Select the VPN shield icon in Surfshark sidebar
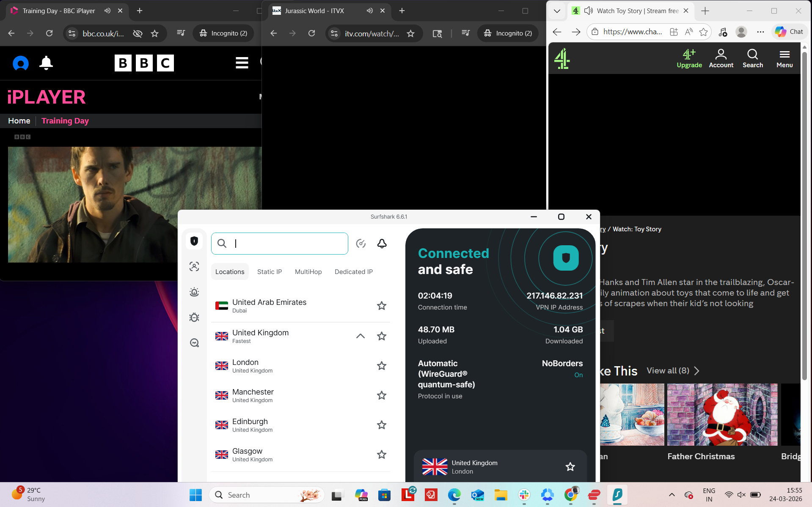Image resolution: width=812 pixels, height=507 pixels. tap(194, 241)
